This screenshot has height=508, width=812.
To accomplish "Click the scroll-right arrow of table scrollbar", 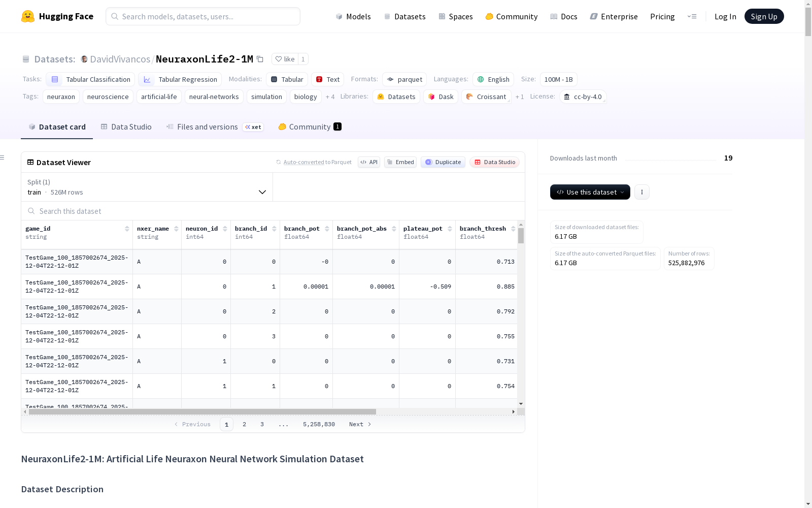I will coord(514,411).
